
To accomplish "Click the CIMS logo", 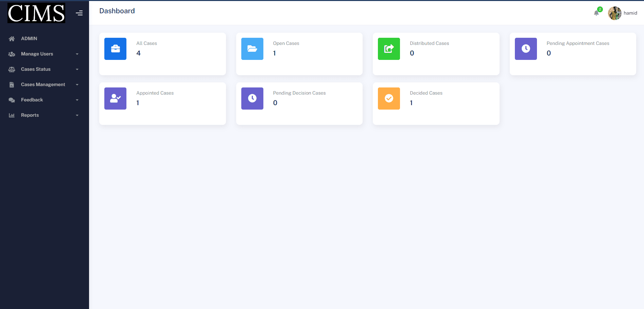I will pyautogui.click(x=36, y=13).
